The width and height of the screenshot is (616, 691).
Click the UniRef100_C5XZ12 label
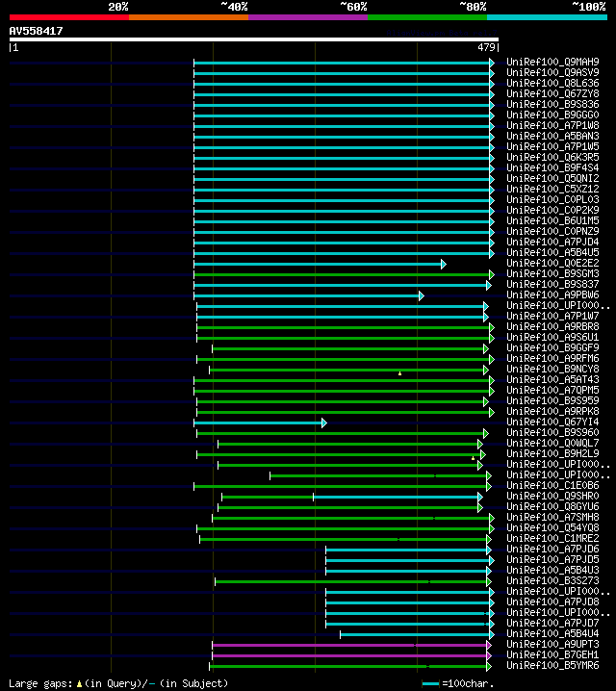pyautogui.click(x=552, y=189)
